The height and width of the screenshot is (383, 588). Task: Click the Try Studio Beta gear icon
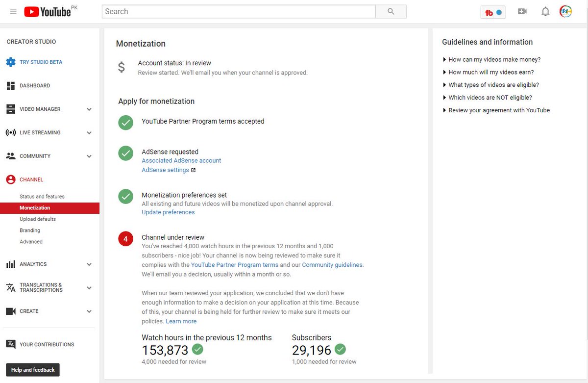point(11,62)
